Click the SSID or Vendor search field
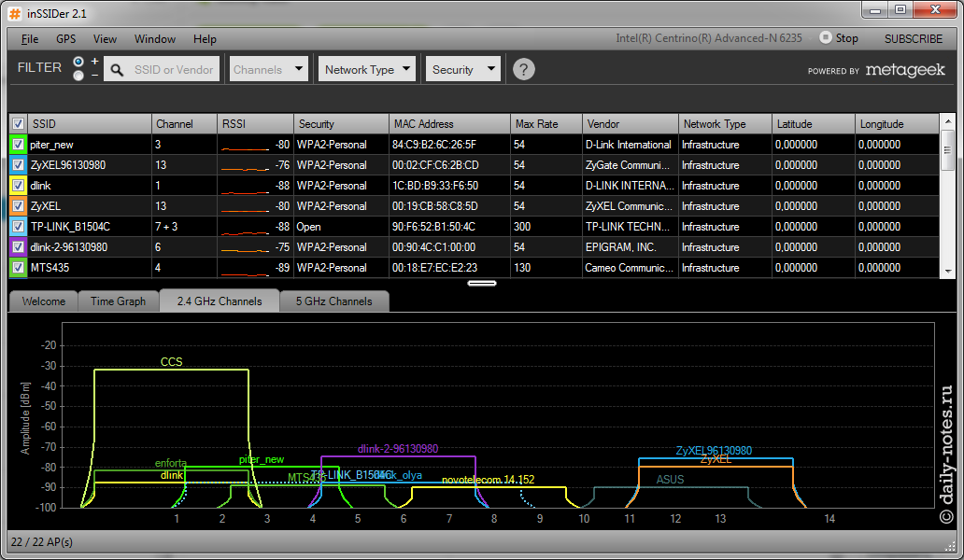The image size is (964, 560). (x=173, y=69)
